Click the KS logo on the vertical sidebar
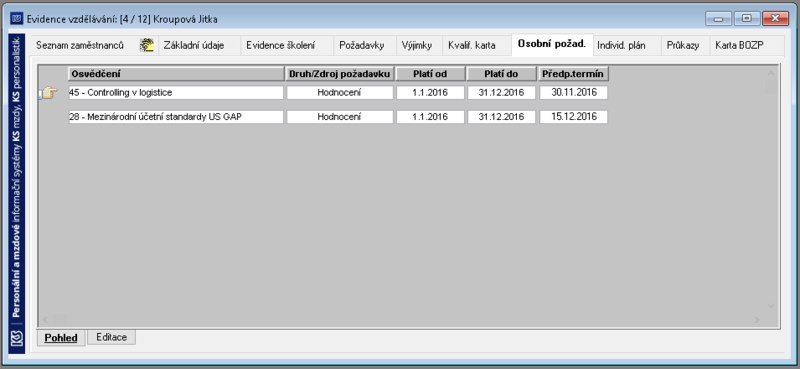The height and width of the screenshot is (369, 800). (x=17, y=338)
